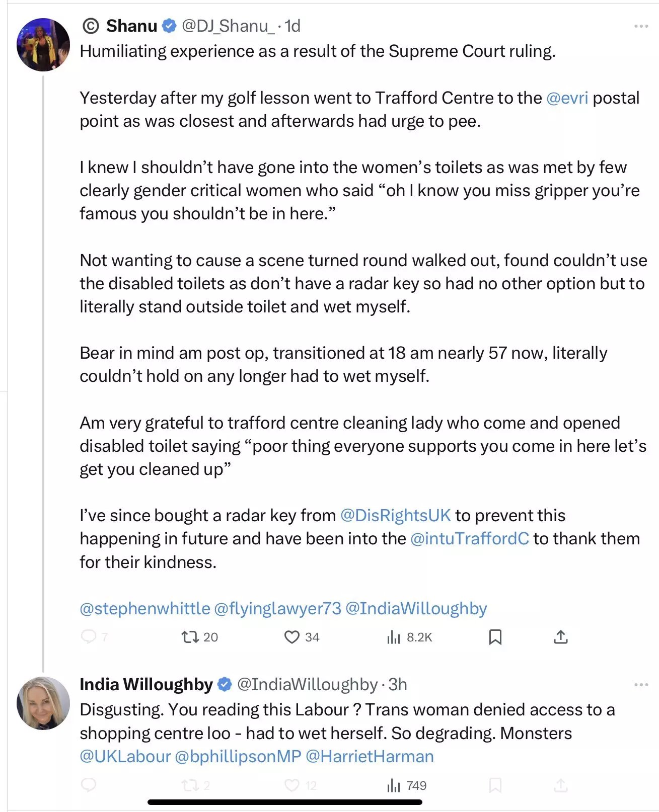The image size is (659, 812).
Task: Bookmark Shanu's tweet
Action: tap(495, 637)
